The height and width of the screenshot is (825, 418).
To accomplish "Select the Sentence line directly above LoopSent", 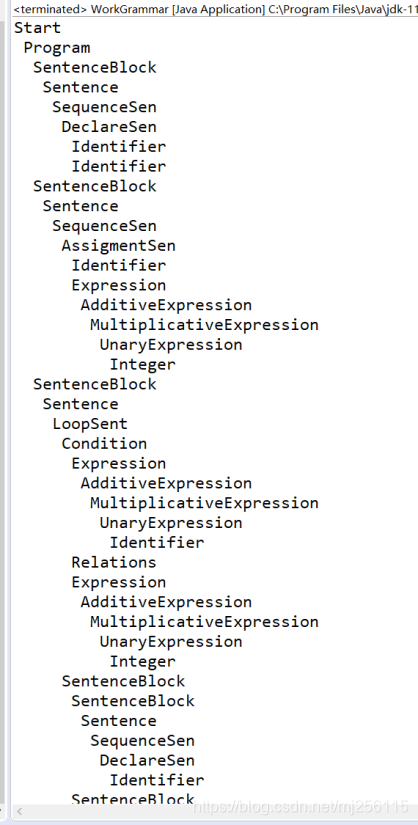I will [81, 404].
